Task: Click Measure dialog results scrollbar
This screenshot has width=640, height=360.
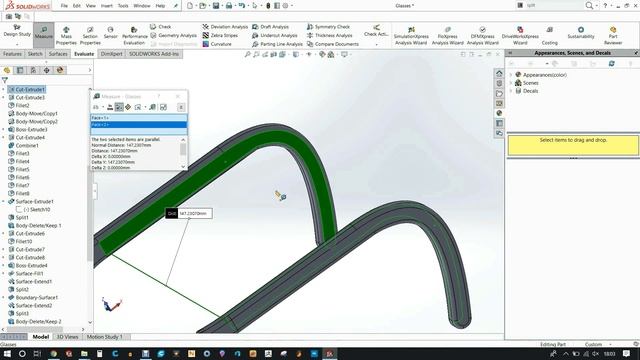Action: coord(183,153)
